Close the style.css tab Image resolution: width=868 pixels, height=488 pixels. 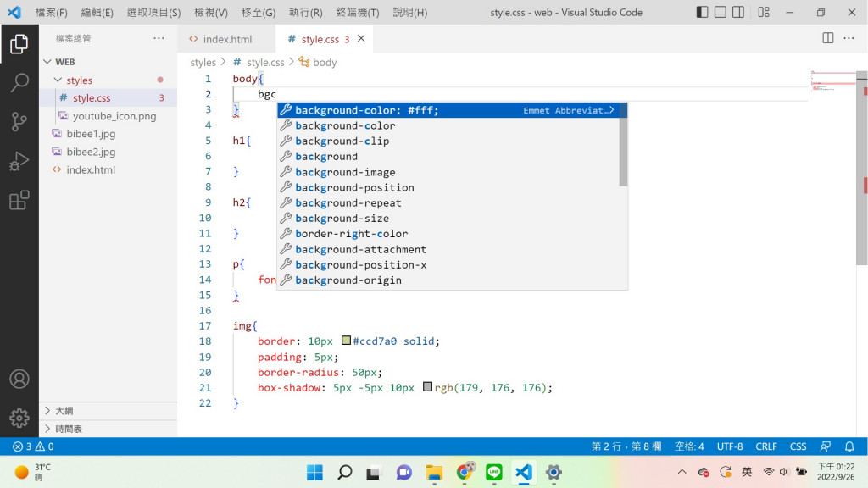(361, 38)
